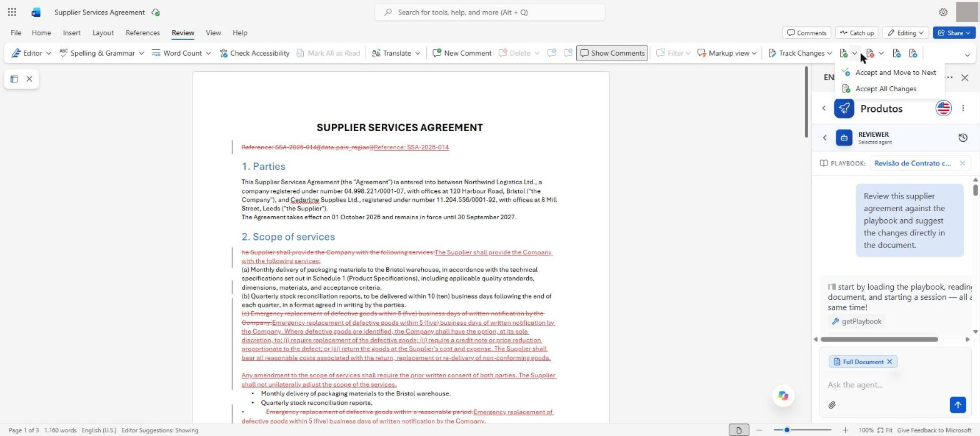Expand the Editor dropdown arrow
The height and width of the screenshot is (436, 980).
[49, 53]
